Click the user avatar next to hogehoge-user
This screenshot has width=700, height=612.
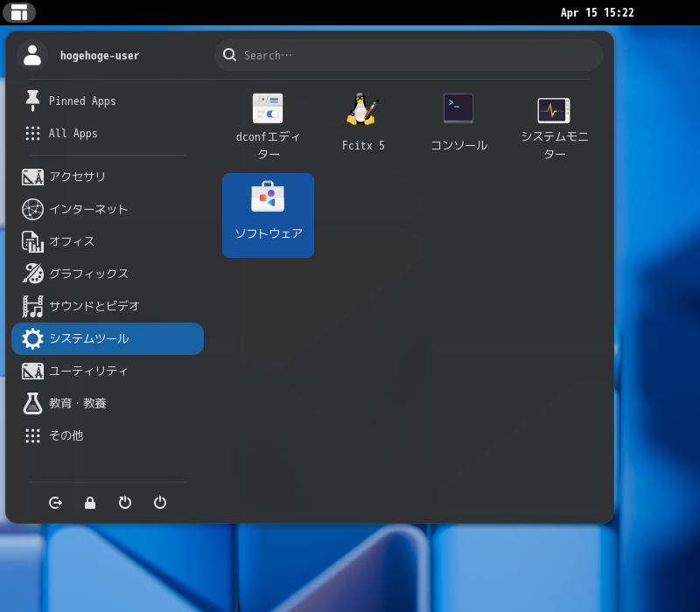tap(33, 54)
